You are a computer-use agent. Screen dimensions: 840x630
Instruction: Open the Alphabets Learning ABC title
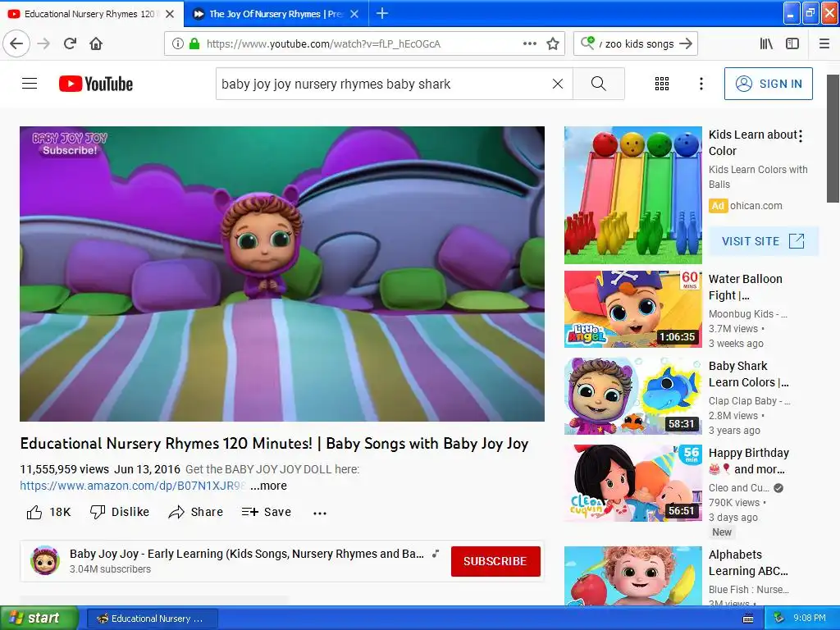coord(748,563)
